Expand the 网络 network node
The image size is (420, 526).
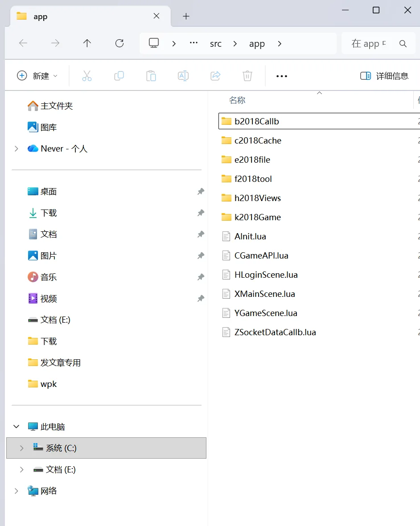click(16, 491)
